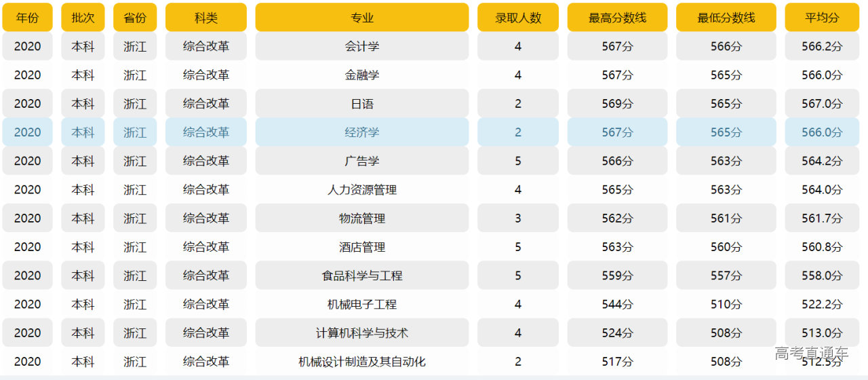The image size is (868, 380).
Task: Select the 计算机科学与技术 major cell
Action: tap(362, 333)
